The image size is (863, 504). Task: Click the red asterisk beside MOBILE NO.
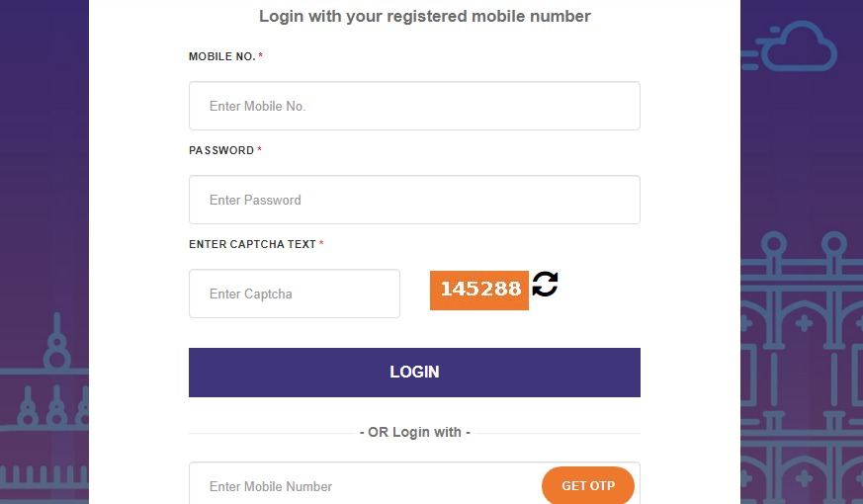click(260, 55)
